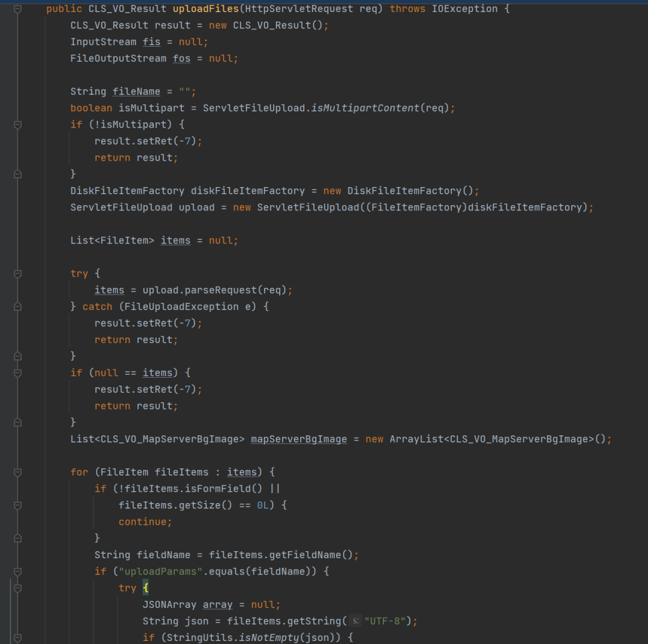Collapse the inner try block with highlighted brace
The height and width of the screenshot is (644, 648).
pos(17,588)
